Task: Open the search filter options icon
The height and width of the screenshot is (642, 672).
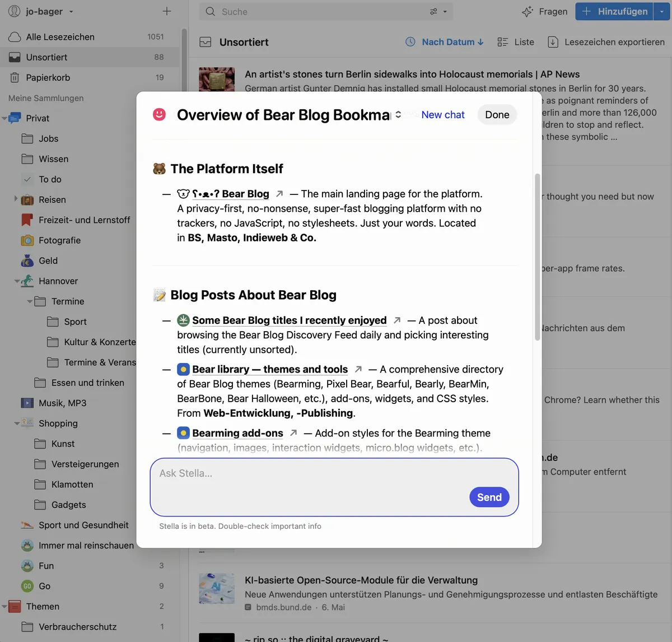Action: [433, 12]
